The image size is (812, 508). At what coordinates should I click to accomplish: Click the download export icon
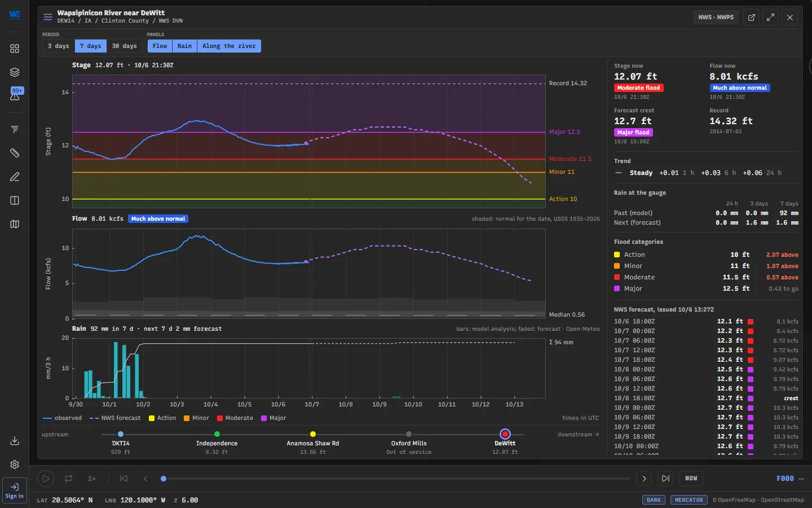[x=15, y=441]
